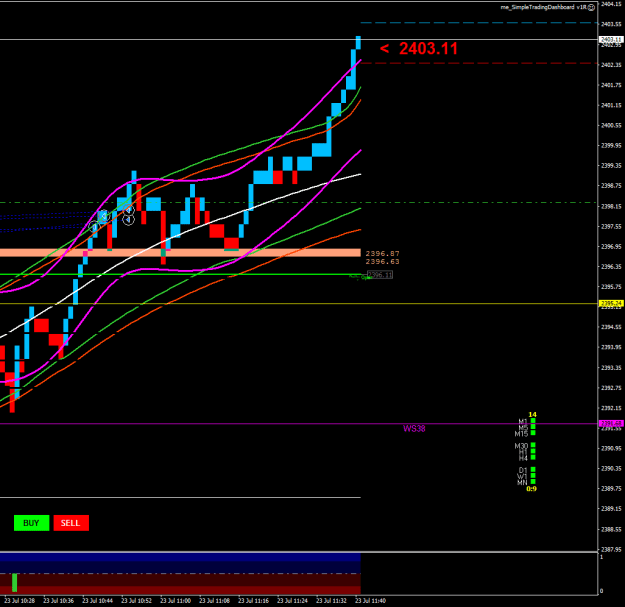Select the circled trade arrow inside blue candle
Image resolution: width=625 pixels, height=607 pixels.
pyautogui.click(x=104, y=216)
